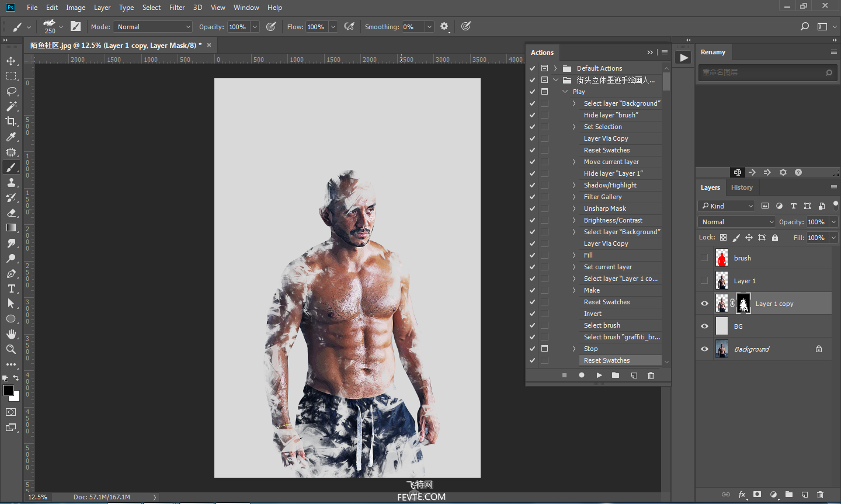Image resolution: width=841 pixels, height=504 pixels.
Task: Add a layer mask from Layers panel footer
Action: [757, 494]
